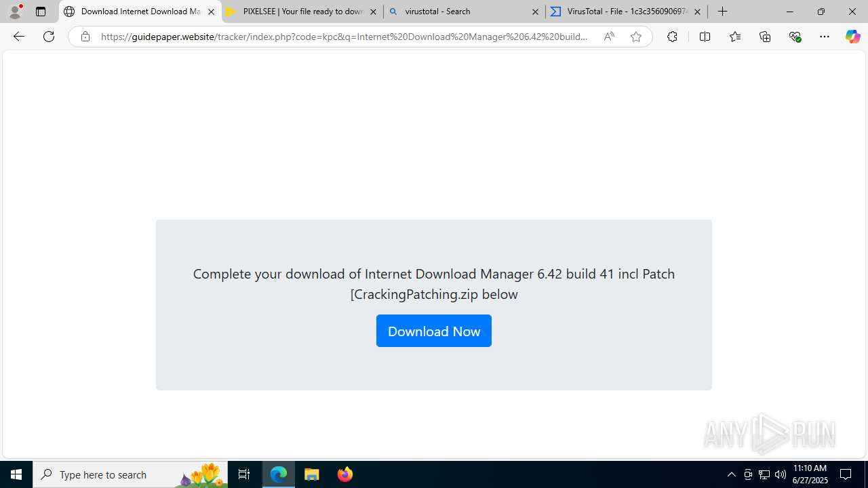Screen dimensions: 868x488
Task: Switch to Download Internet Download Manager tab
Action: pos(140,12)
